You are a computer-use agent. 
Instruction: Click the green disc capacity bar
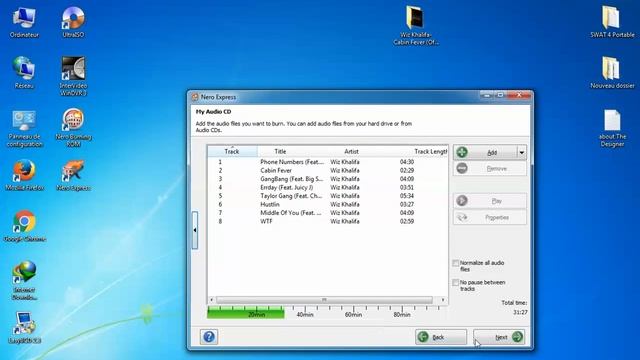point(246,313)
